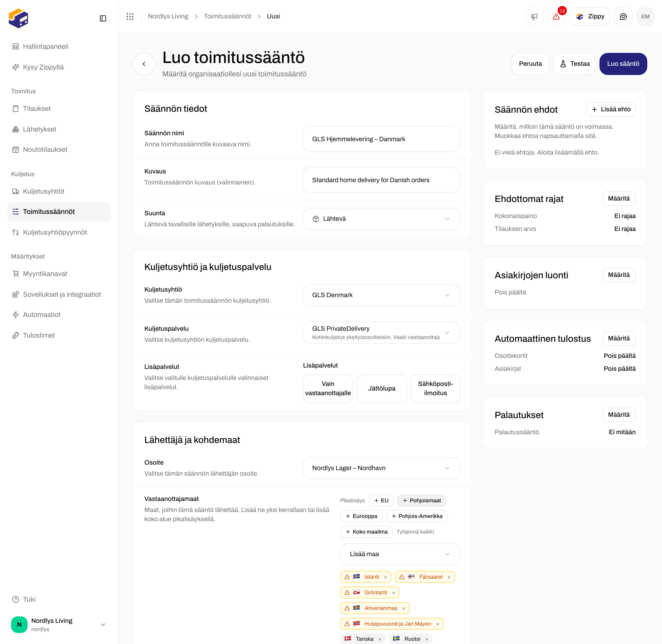Screen dimensions: 662x644
Task: Open Sovellukset ja integraatiot
Action: point(59,294)
